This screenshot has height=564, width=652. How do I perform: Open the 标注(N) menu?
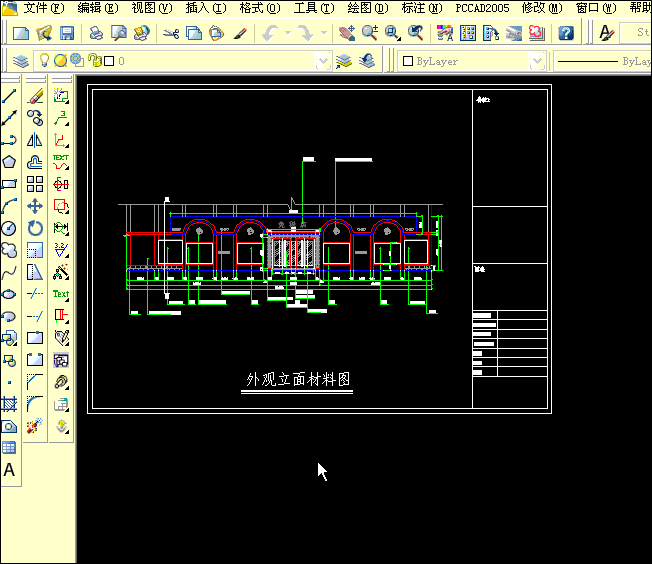[x=422, y=8]
